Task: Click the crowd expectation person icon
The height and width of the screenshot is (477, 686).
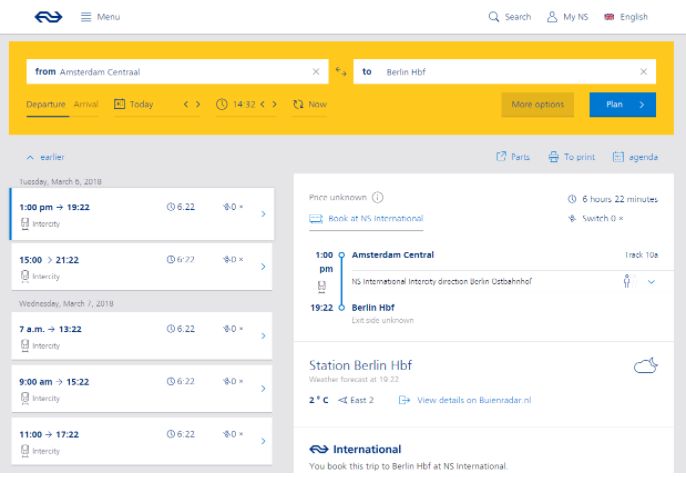Action: 627,281
